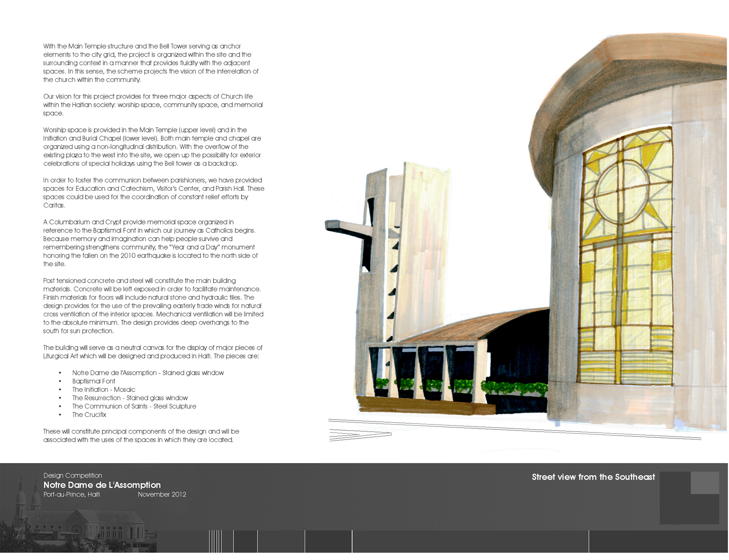Click the circular motif in stained glass window
Viewport: 729px width, 560px height.
(x=622, y=192)
